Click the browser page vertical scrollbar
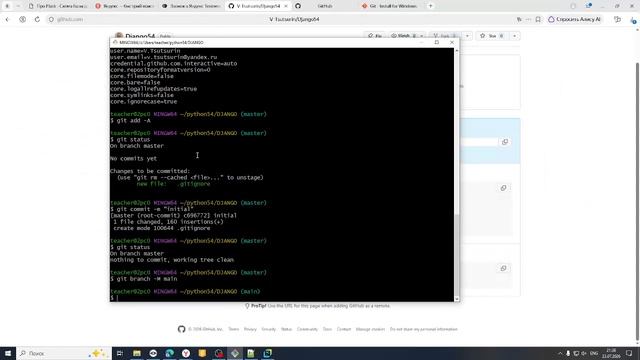 click(x=637, y=202)
